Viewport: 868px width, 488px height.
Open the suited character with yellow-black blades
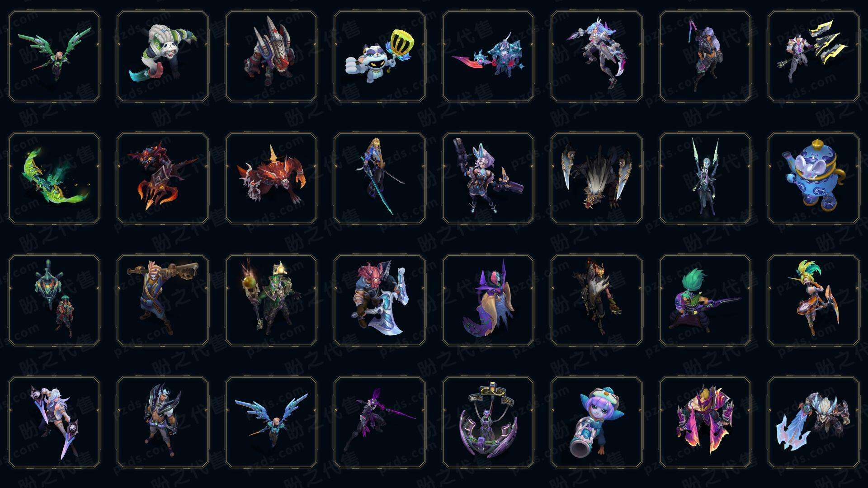pos(814,56)
